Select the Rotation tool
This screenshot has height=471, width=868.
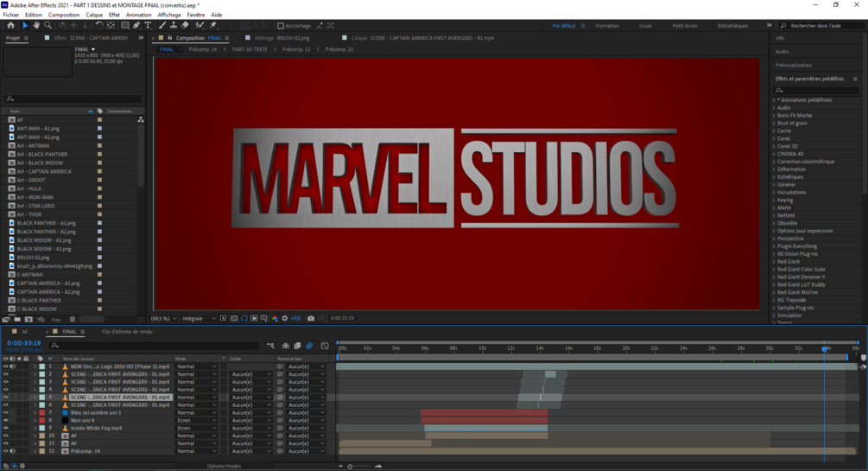(x=99, y=25)
